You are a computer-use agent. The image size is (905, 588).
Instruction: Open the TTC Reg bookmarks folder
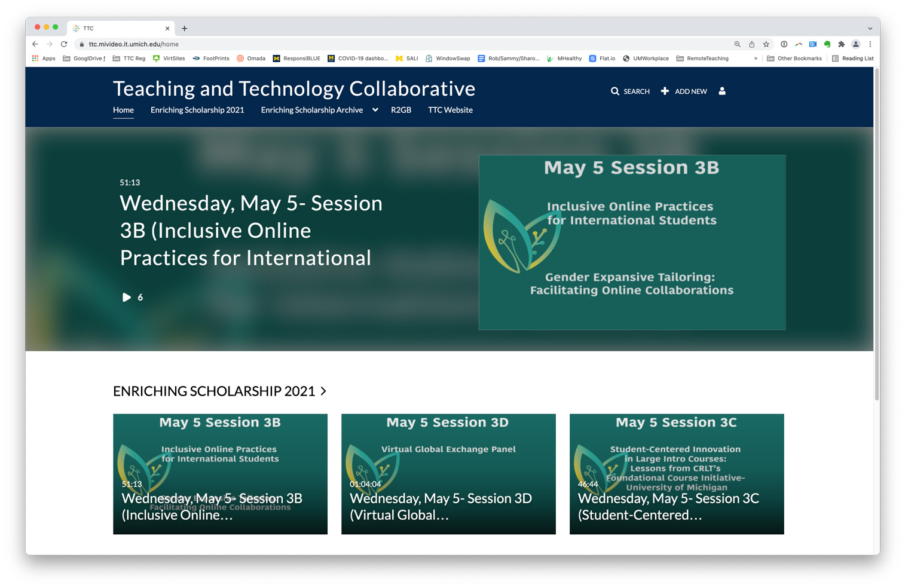[x=129, y=59]
